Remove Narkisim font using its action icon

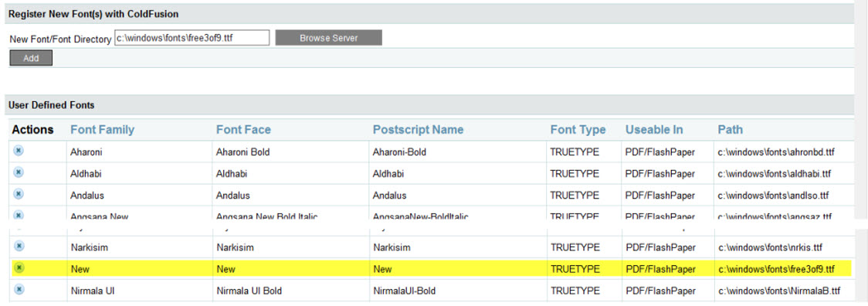click(x=19, y=246)
